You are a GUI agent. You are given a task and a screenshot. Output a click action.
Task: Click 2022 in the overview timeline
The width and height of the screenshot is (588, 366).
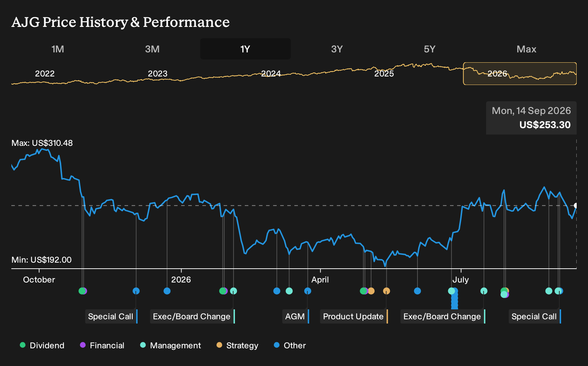45,74
